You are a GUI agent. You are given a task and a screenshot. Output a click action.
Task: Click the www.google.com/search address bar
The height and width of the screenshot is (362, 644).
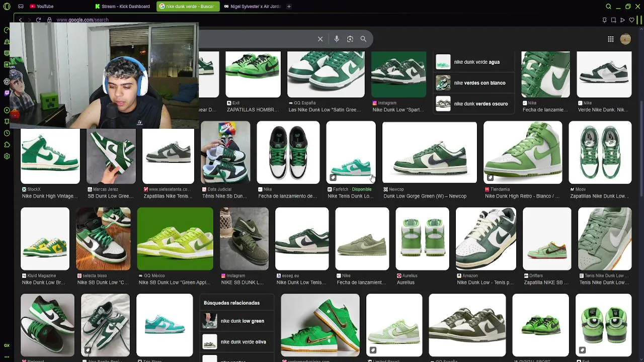(83, 20)
